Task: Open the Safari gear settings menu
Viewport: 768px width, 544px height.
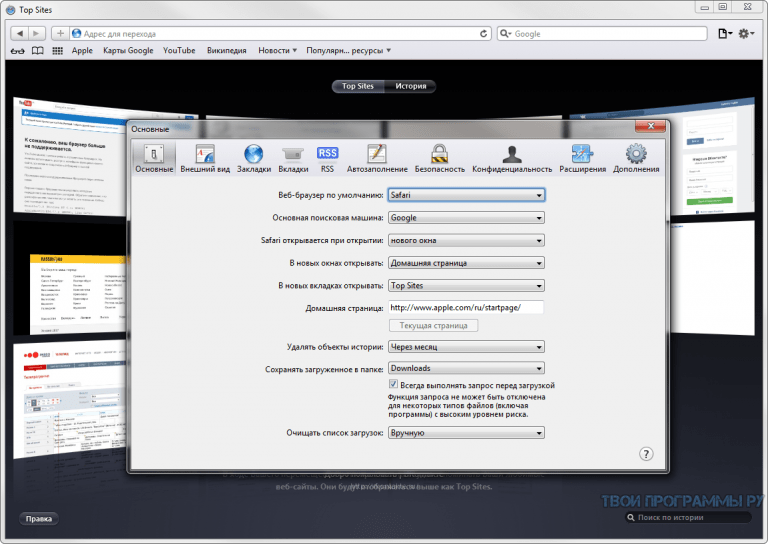Action: (746, 33)
